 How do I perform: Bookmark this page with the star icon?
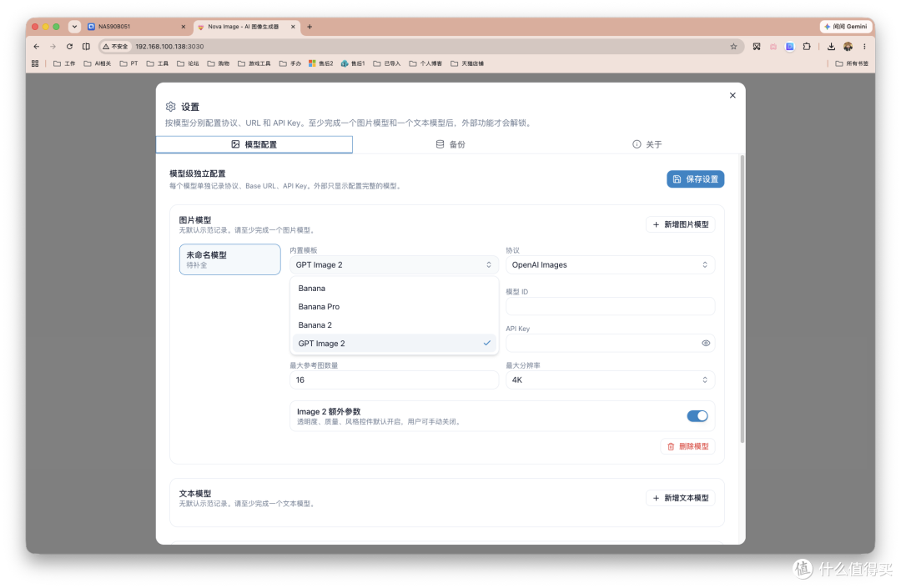tap(733, 47)
